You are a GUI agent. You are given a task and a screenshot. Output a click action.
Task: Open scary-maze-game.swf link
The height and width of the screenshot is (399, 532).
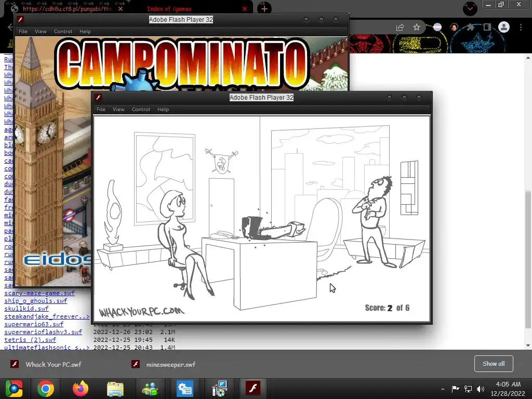pos(39,293)
